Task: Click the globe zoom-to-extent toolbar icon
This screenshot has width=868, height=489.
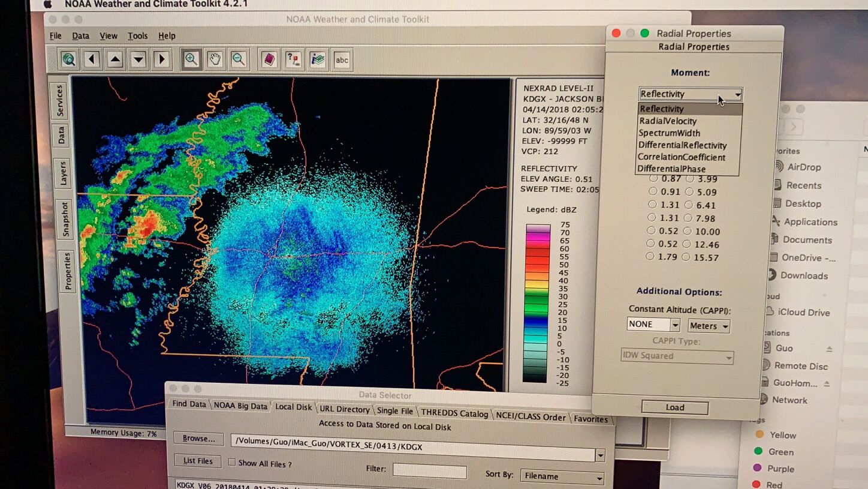Action: (x=69, y=59)
